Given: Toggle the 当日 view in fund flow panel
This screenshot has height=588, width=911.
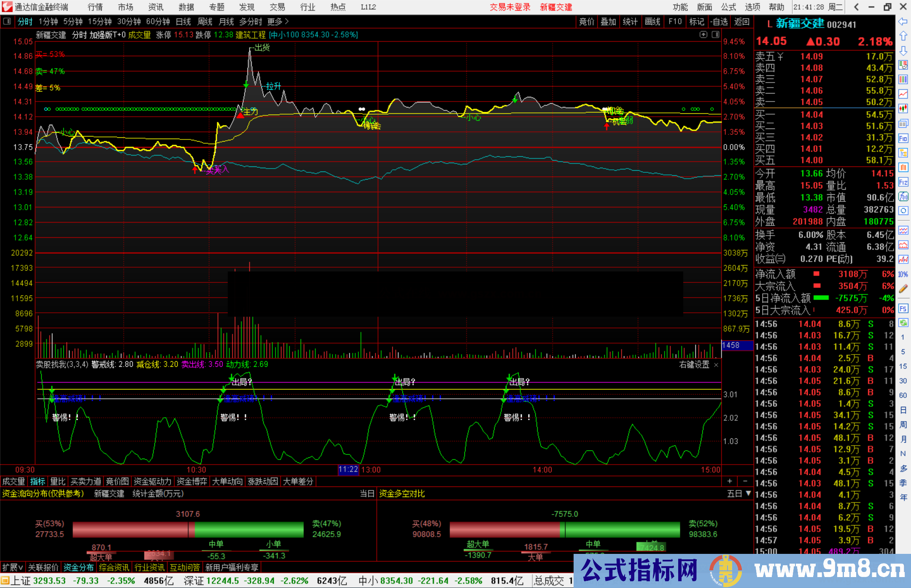Looking at the screenshot, I should (x=367, y=494).
